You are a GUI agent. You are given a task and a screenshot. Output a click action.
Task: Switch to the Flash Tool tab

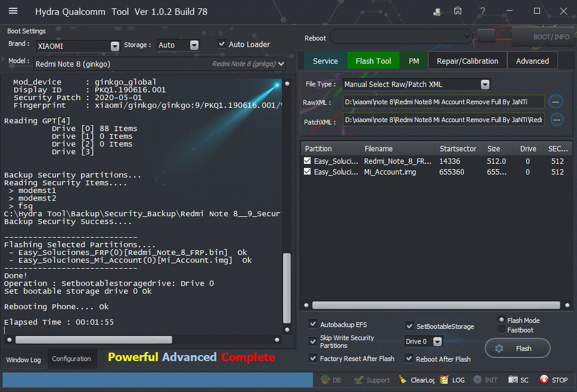coord(373,61)
